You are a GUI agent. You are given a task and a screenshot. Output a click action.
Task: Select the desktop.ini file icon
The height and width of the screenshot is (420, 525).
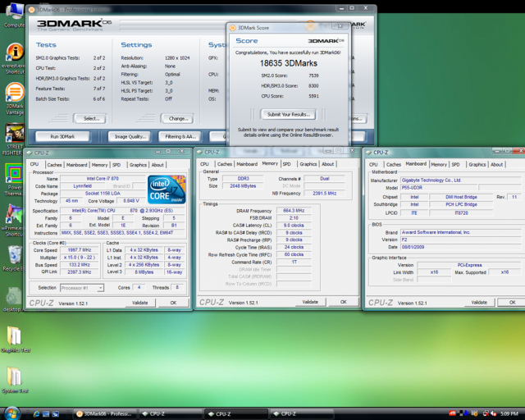[13, 299]
